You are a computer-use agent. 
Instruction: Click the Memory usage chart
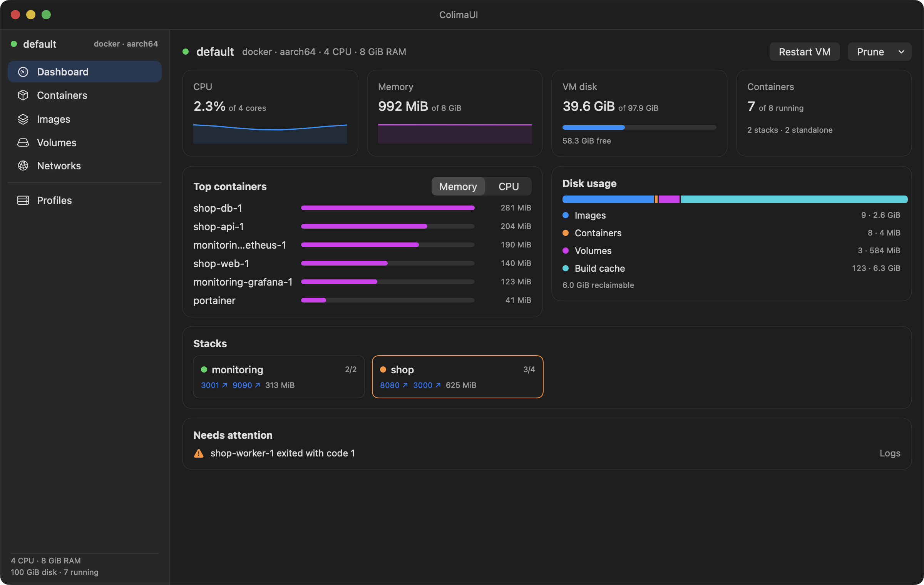point(455,134)
